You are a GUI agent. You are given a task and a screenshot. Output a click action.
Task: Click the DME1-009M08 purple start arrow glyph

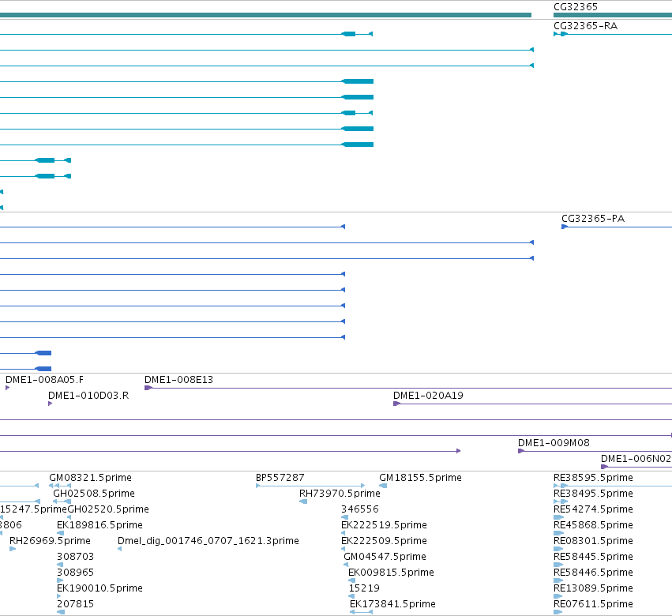click(522, 451)
